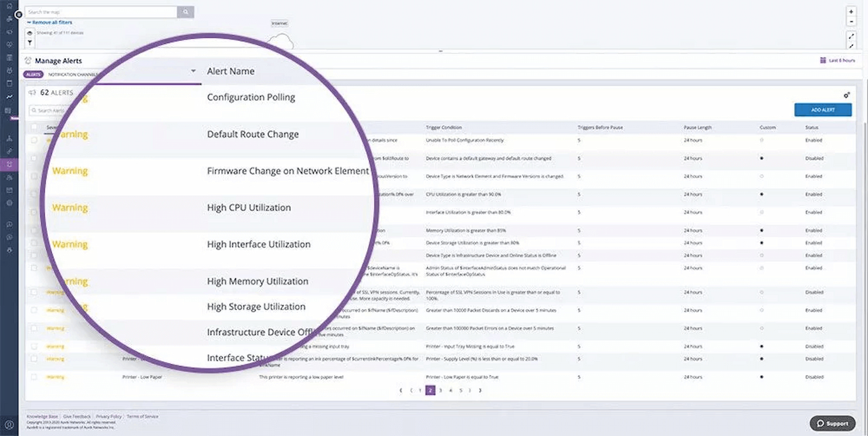
Task: Click the eye icon beside Showing 41 of 111 devices
Action: click(29, 33)
